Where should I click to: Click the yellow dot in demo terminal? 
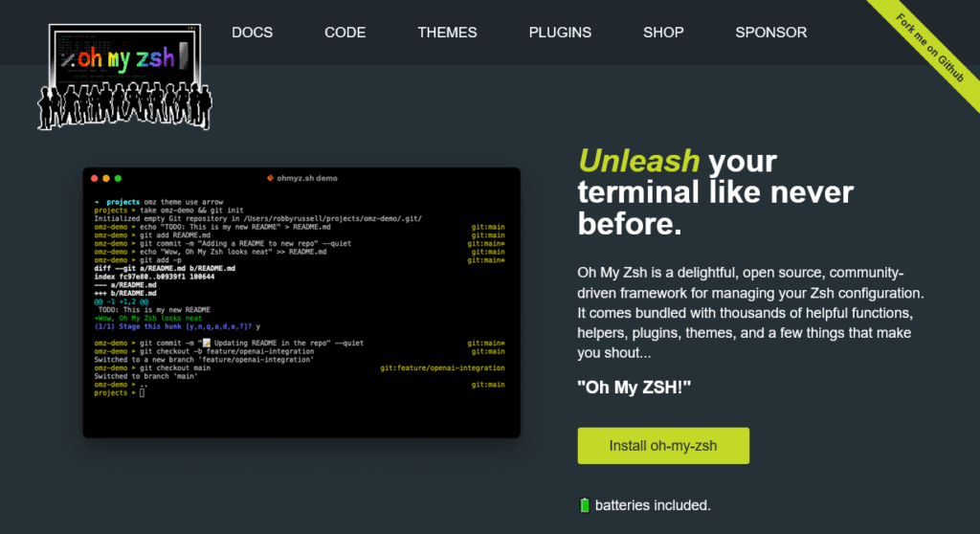[x=106, y=178]
